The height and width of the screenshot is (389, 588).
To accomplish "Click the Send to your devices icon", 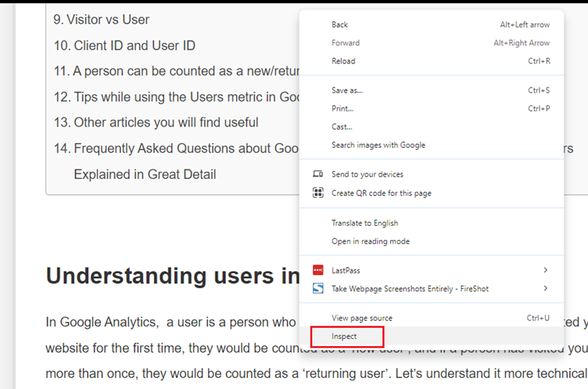I will coord(318,174).
